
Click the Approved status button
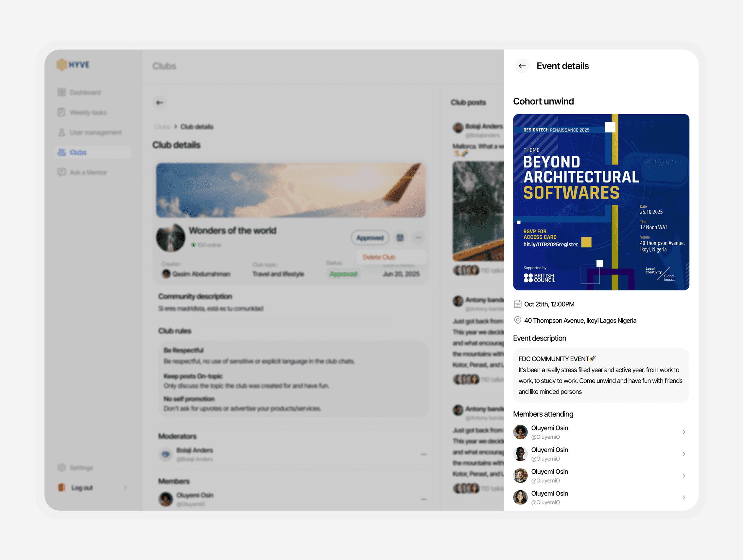point(370,237)
